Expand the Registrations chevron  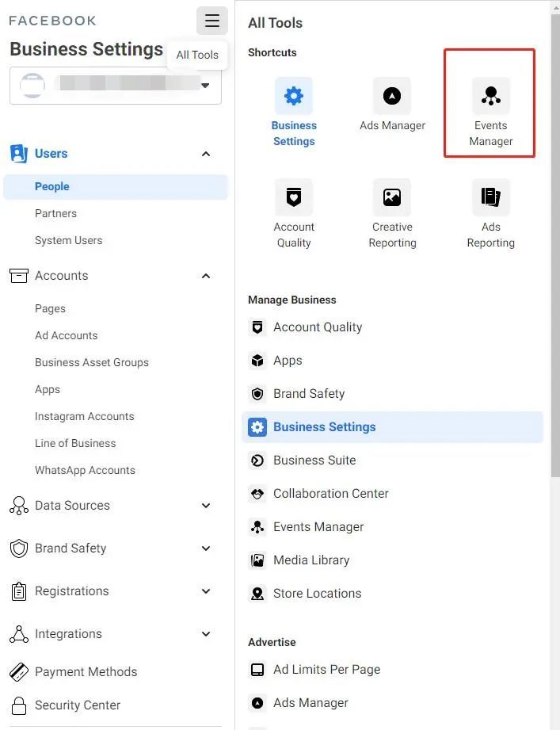pos(206,591)
